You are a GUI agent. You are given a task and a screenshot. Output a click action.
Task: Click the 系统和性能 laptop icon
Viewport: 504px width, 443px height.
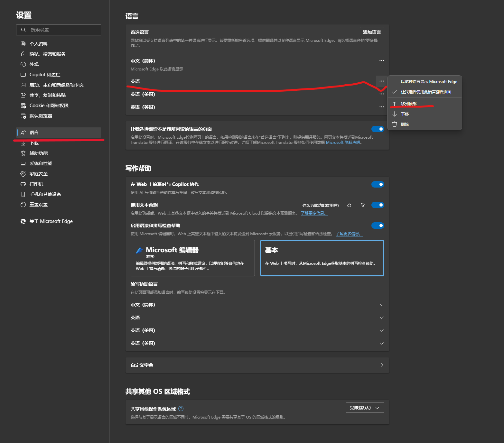tap(23, 163)
